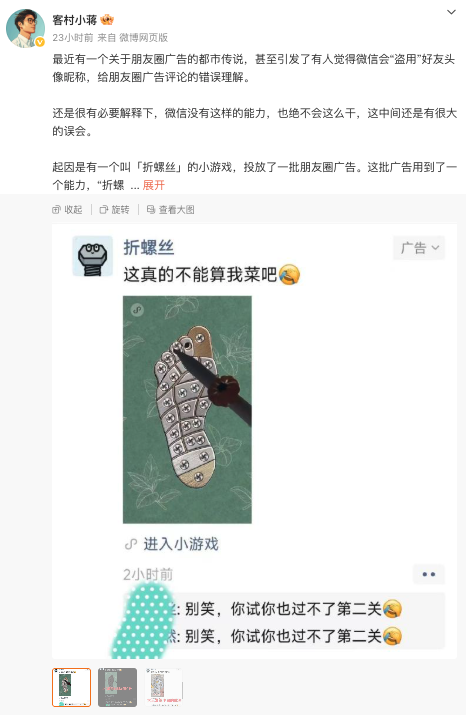Click the 折螺丝 advertiser name
The height and width of the screenshot is (720, 466).
pos(149,248)
